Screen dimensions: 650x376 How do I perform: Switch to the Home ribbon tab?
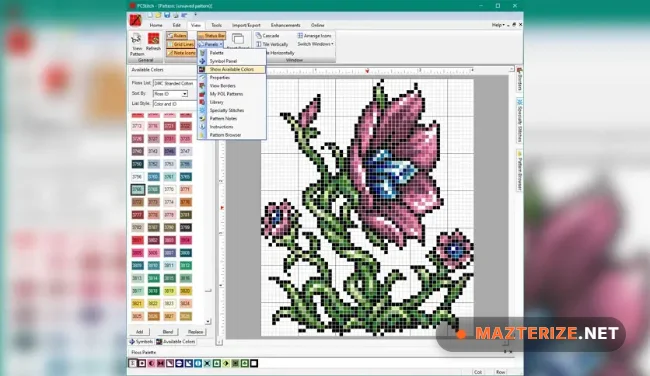(x=156, y=25)
